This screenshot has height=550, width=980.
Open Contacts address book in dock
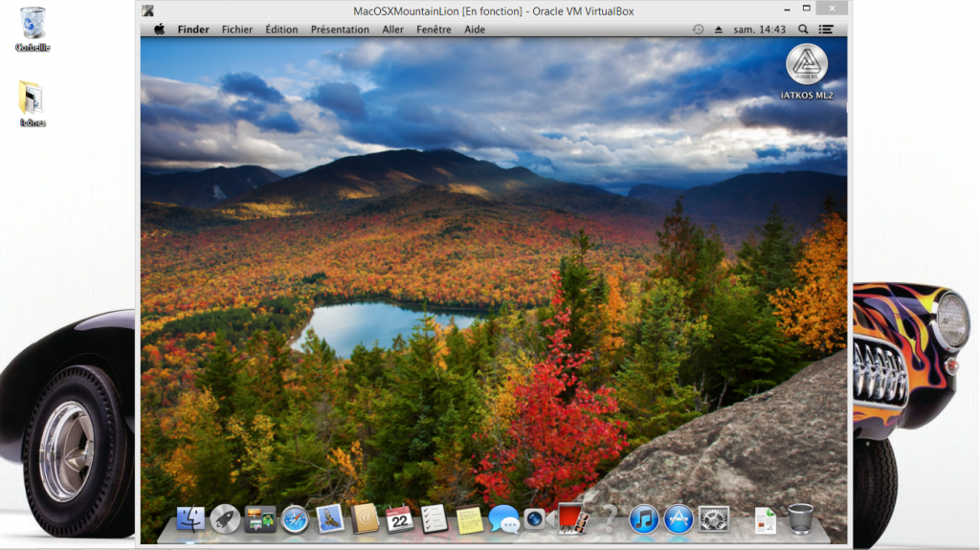[x=365, y=519]
